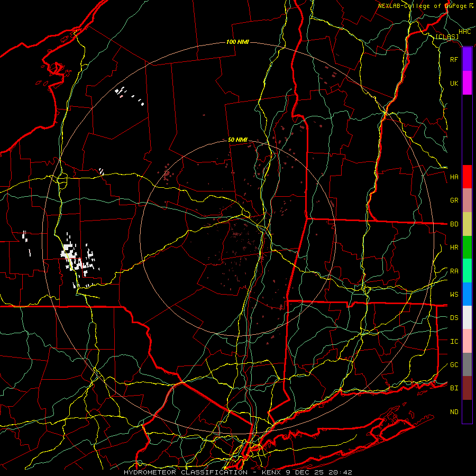
Task: Click the 100 NMI range ring label
Action: [x=237, y=42]
